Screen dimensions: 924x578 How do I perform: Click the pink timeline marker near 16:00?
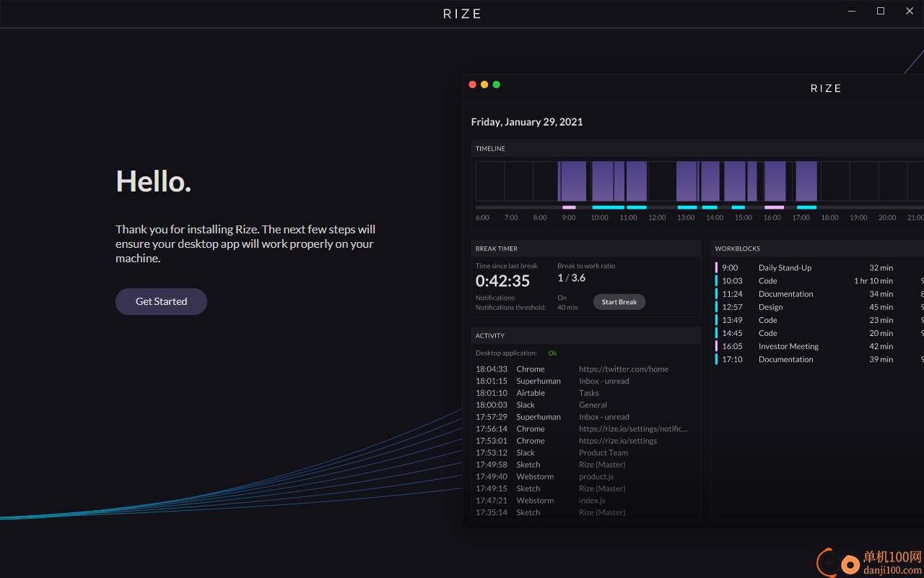pos(774,207)
